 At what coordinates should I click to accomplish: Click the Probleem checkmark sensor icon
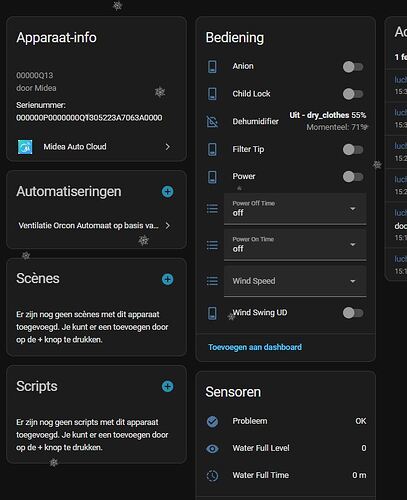tap(212, 421)
